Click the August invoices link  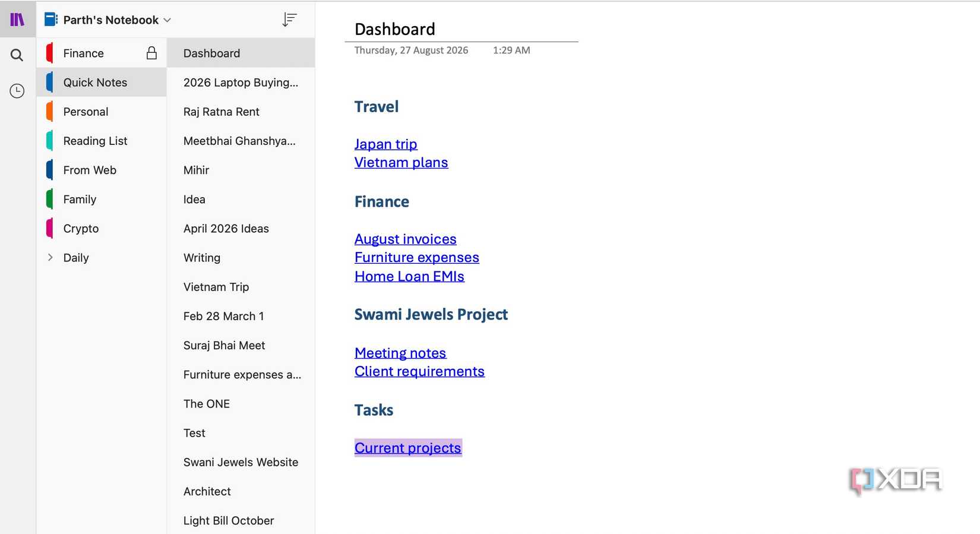pyautogui.click(x=406, y=239)
